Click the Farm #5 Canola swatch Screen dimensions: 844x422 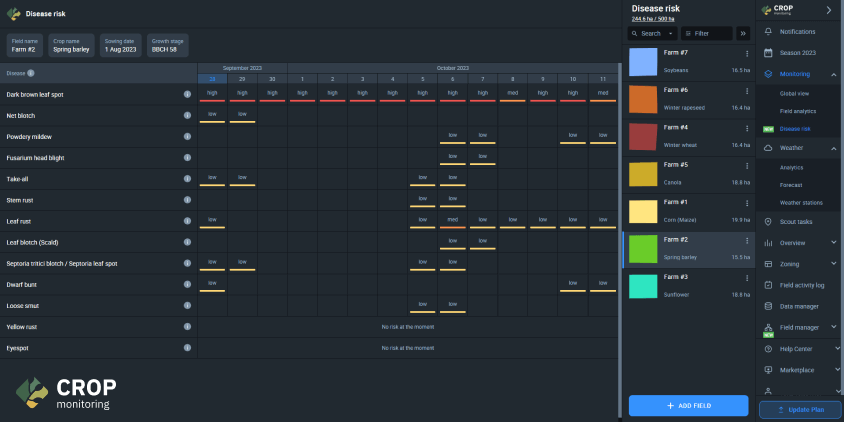[x=643, y=174]
